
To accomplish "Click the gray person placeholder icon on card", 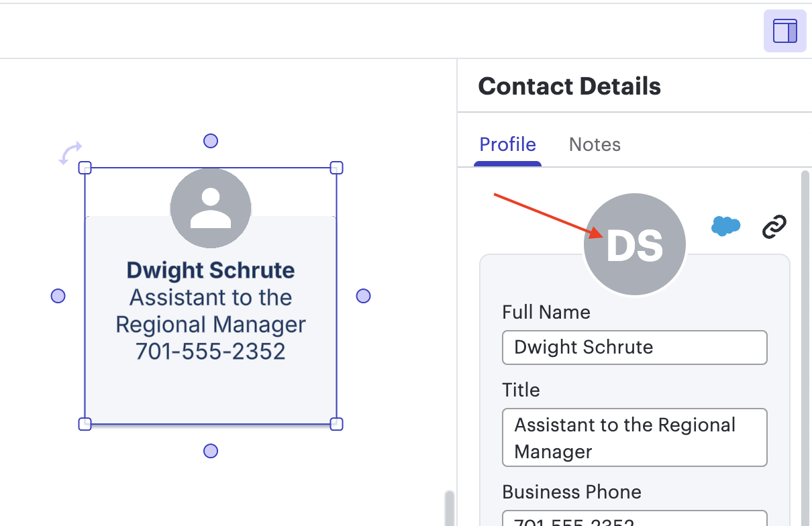I will [210, 207].
